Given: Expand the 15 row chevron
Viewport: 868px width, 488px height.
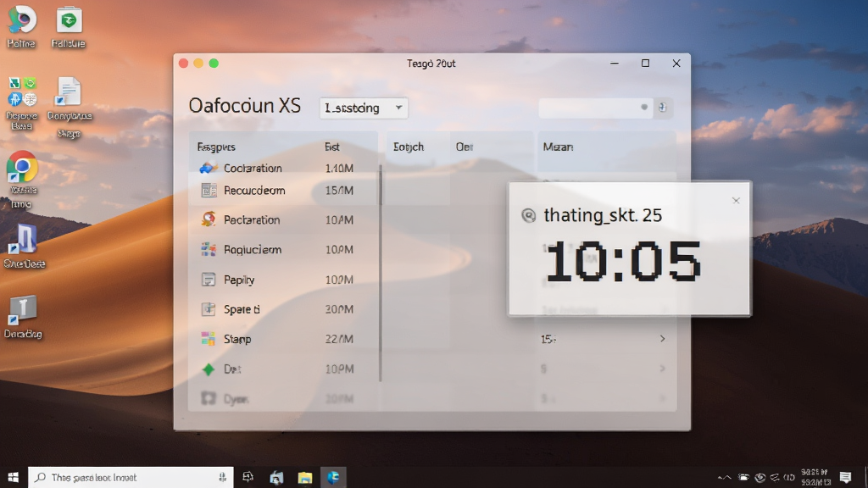Looking at the screenshot, I should (663, 338).
